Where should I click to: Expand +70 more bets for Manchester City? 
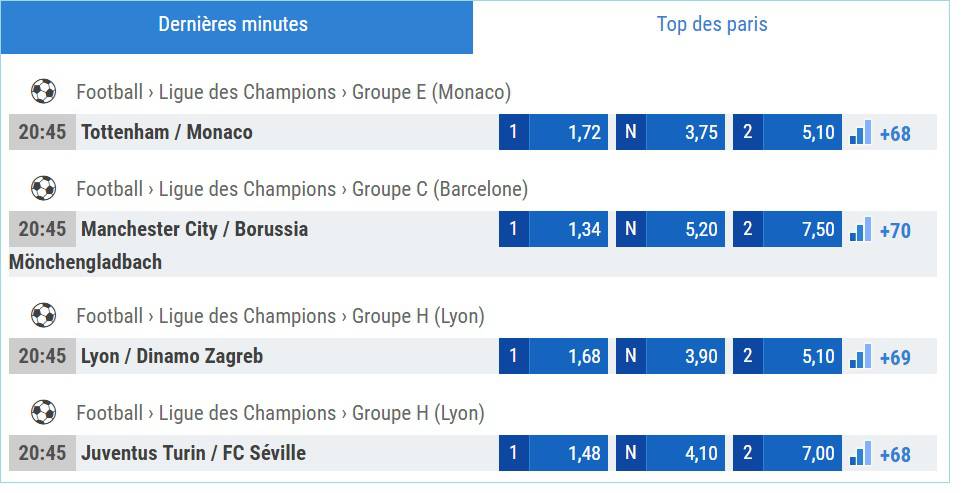coord(895,231)
